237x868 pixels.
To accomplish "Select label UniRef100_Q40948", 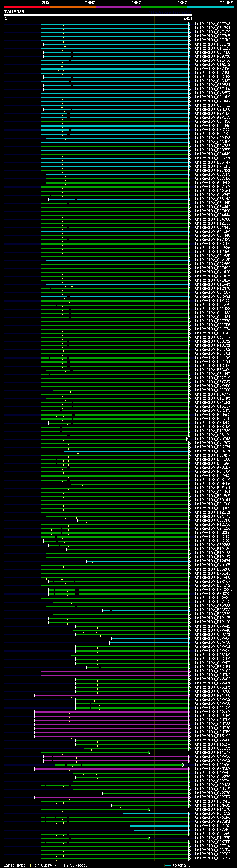I will coord(213,439).
